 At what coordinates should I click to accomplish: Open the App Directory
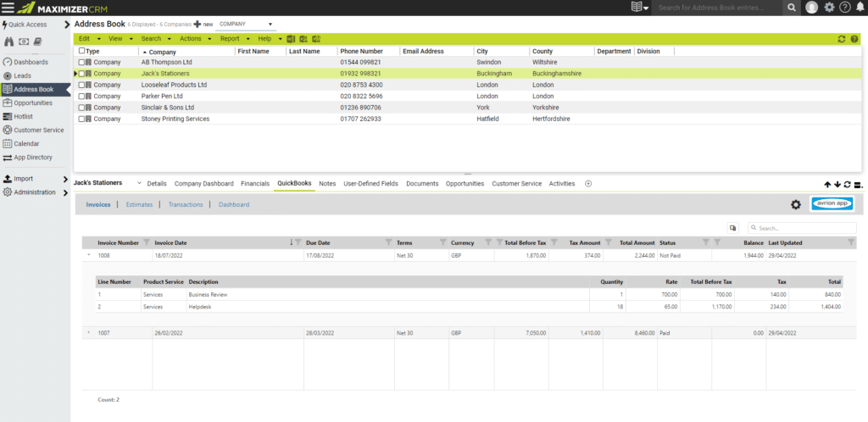(x=28, y=158)
